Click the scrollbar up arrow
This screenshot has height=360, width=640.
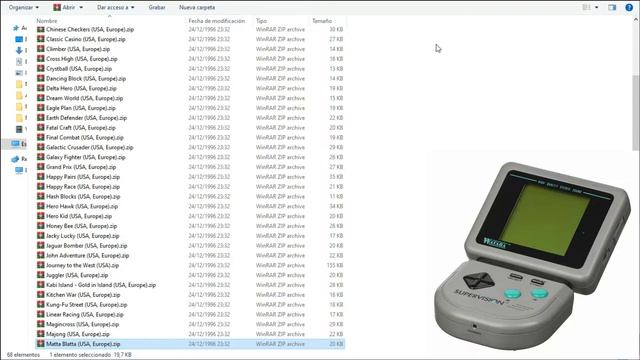pos(636,19)
